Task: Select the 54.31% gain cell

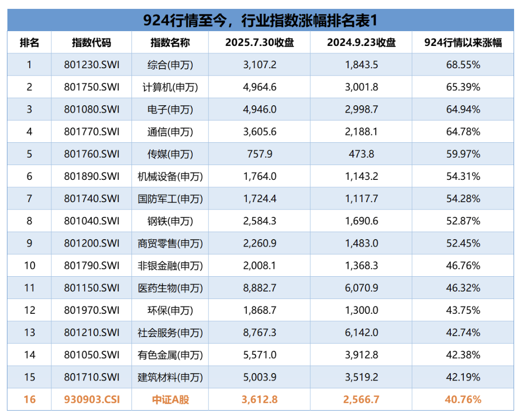Action: (463, 176)
